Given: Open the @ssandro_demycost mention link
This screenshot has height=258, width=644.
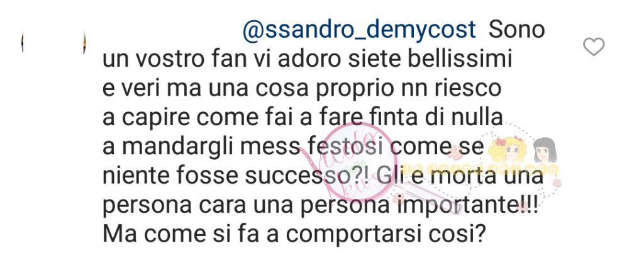Looking at the screenshot, I should 359,31.
